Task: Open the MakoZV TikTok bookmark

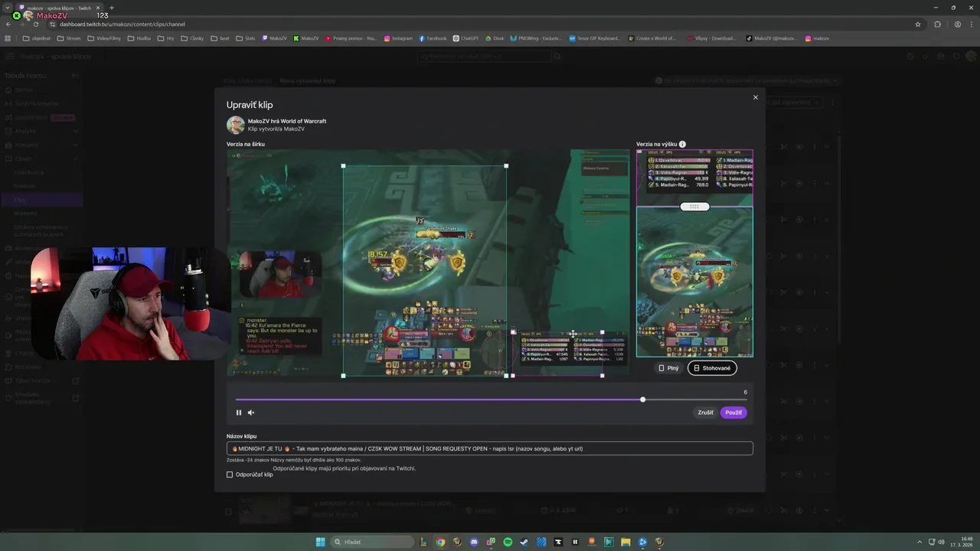Action: coord(771,38)
